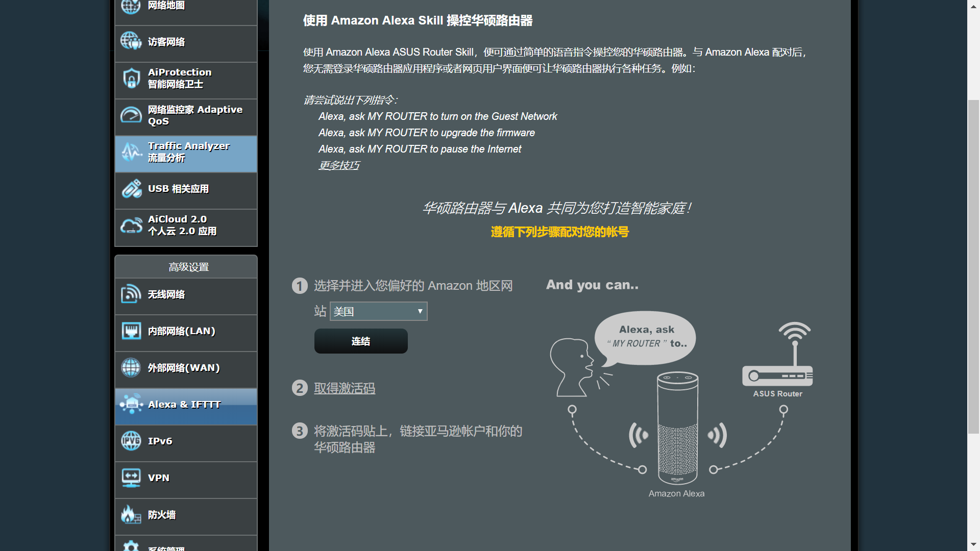The width and height of the screenshot is (980, 551).
Task: Click the page vertical scrollbar thumb
Action: 973,266
